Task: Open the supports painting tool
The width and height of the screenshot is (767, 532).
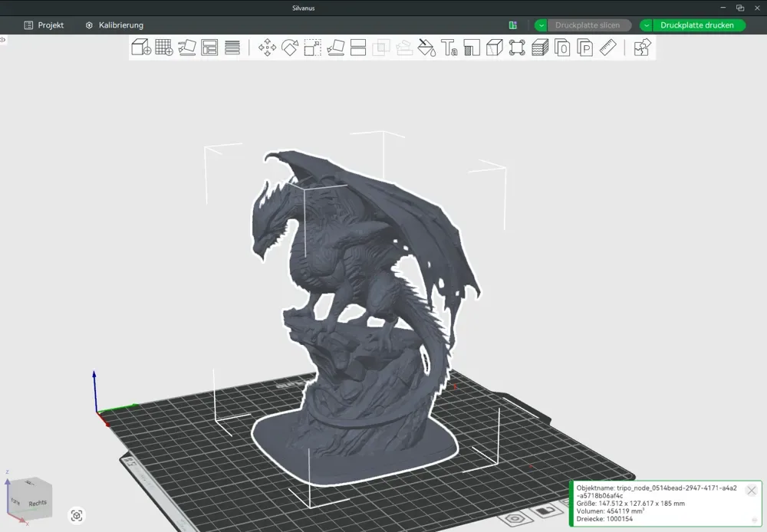Action: click(x=472, y=48)
